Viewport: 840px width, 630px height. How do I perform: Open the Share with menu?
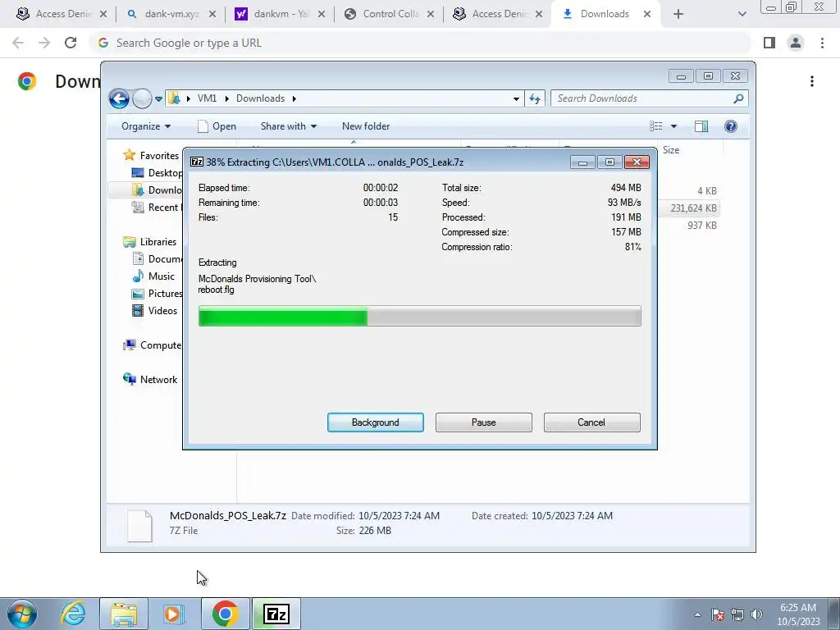click(x=288, y=126)
